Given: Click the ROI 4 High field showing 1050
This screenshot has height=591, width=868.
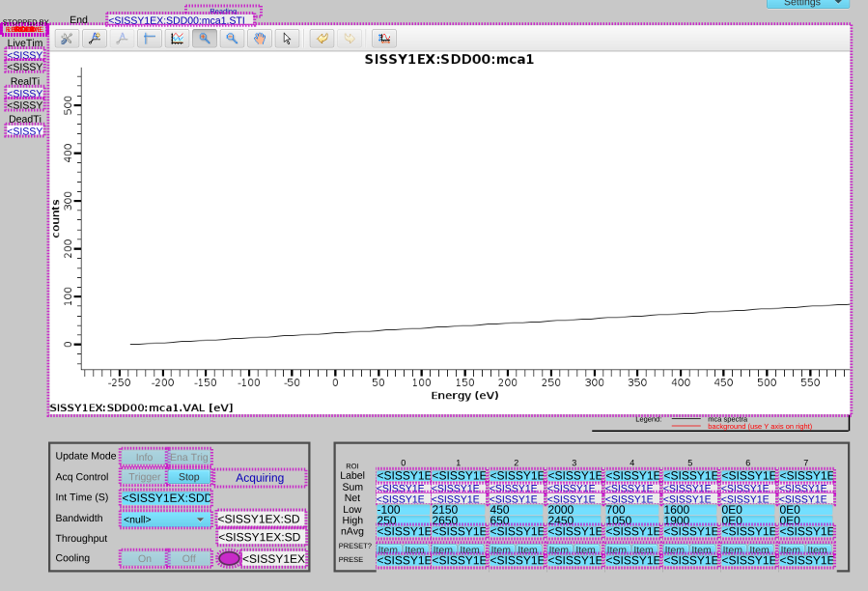Looking at the screenshot, I should pyautogui.click(x=632, y=521).
